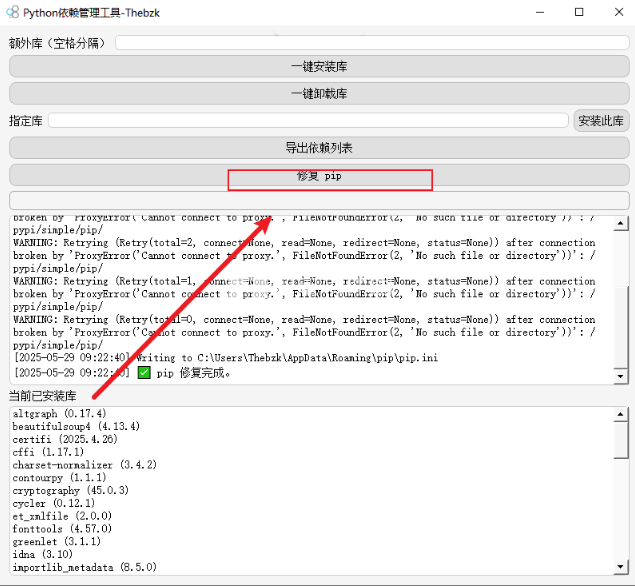Select cffi (1.17.1) entry
The height and width of the screenshot is (586, 635).
point(48,452)
